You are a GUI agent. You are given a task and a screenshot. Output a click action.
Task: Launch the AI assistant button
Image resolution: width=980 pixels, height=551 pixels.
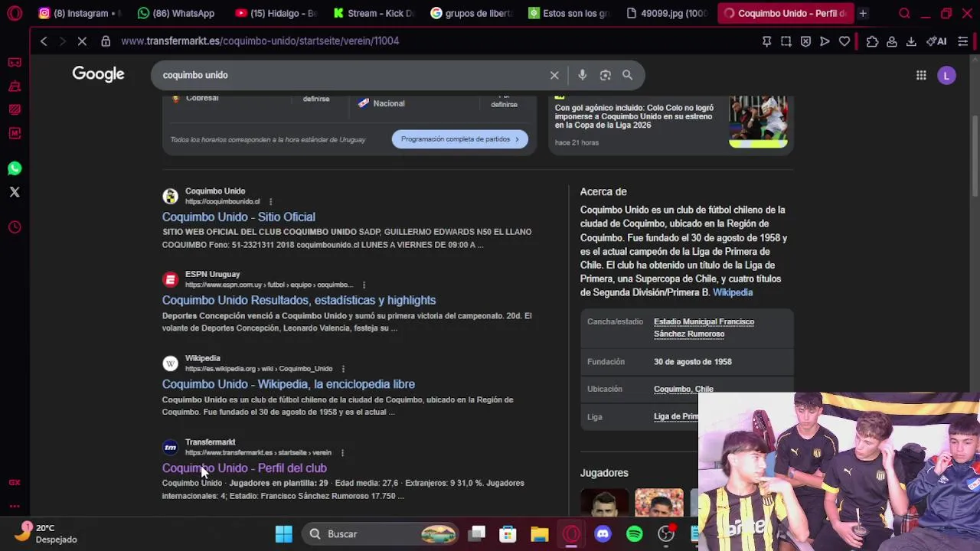click(x=936, y=41)
